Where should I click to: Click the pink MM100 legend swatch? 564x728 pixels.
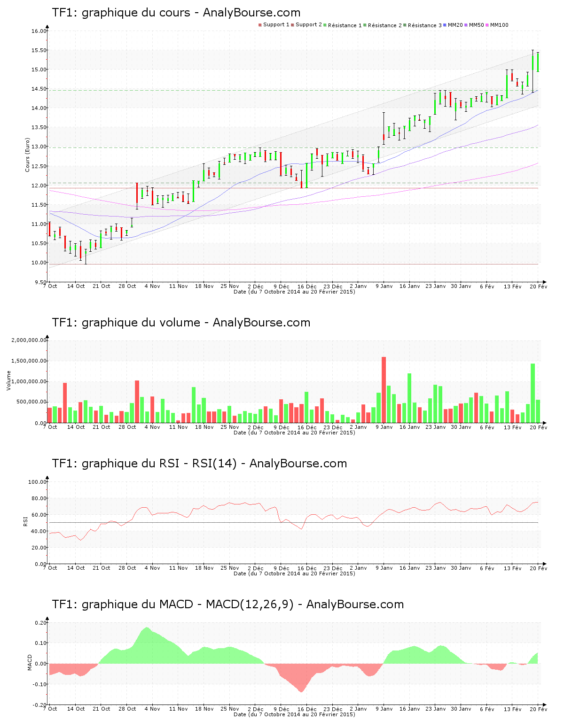click(487, 25)
